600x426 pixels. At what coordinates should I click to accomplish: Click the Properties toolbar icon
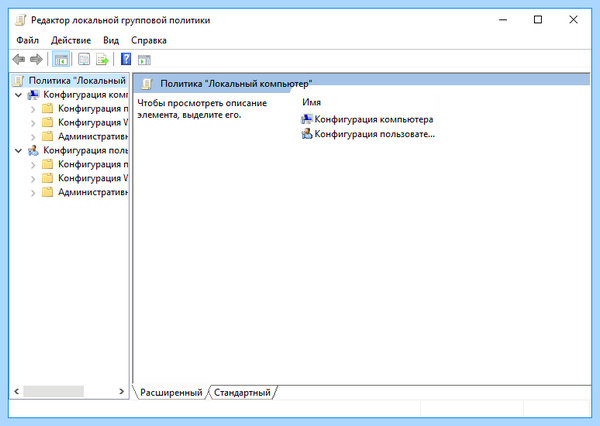pos(84,59)
